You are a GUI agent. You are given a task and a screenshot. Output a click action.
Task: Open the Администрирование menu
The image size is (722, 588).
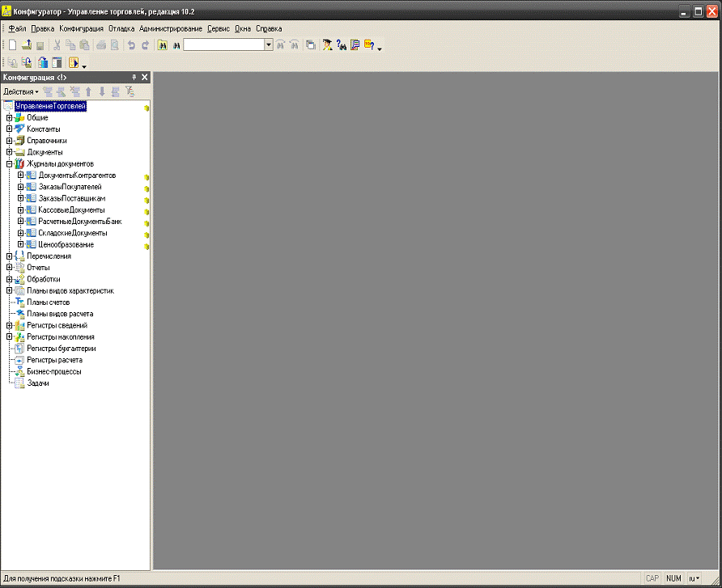[170, 28]
